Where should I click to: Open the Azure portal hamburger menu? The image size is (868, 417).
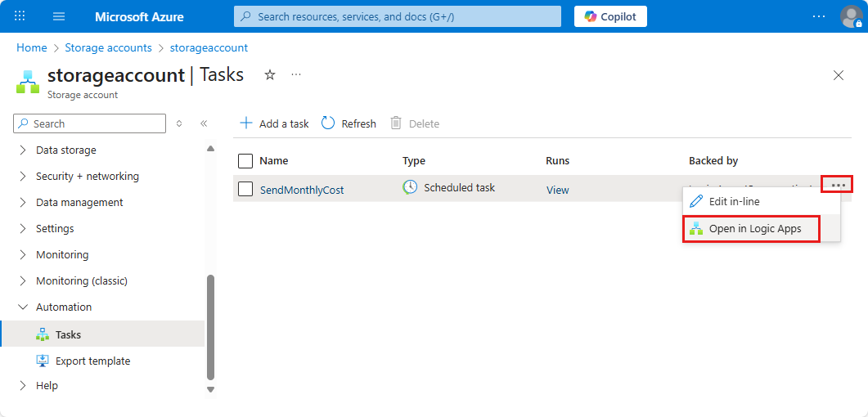[x=59, y=16]
